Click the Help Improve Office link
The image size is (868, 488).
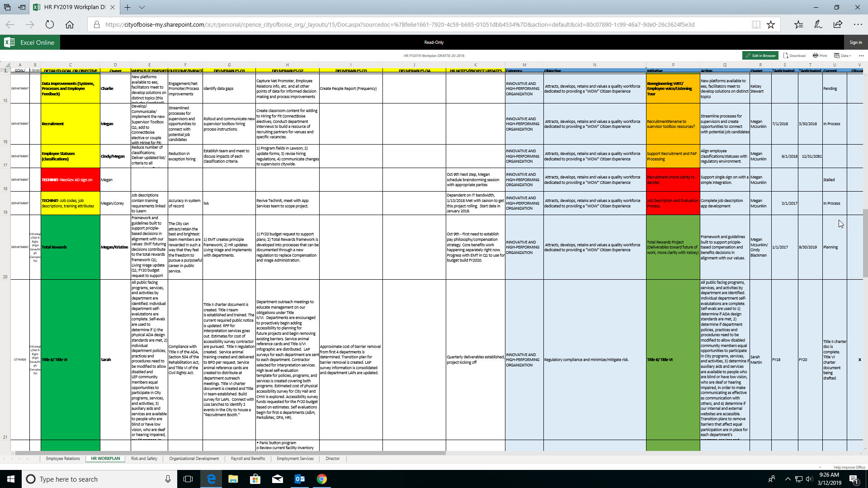click(x=849, y=467)
